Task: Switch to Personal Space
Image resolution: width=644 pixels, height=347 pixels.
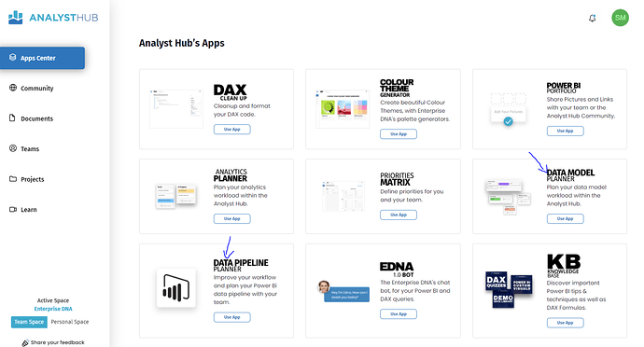Action: click(70, 322)
